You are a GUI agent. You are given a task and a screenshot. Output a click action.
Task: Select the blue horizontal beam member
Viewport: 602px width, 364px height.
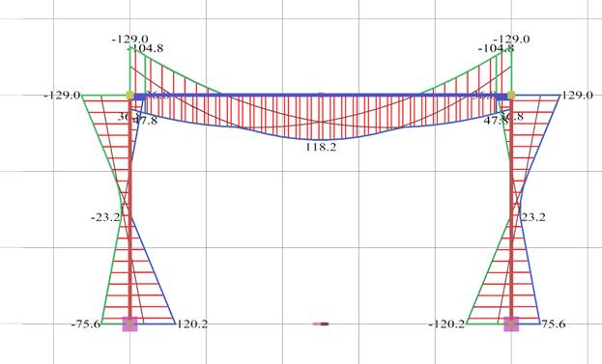321,96
